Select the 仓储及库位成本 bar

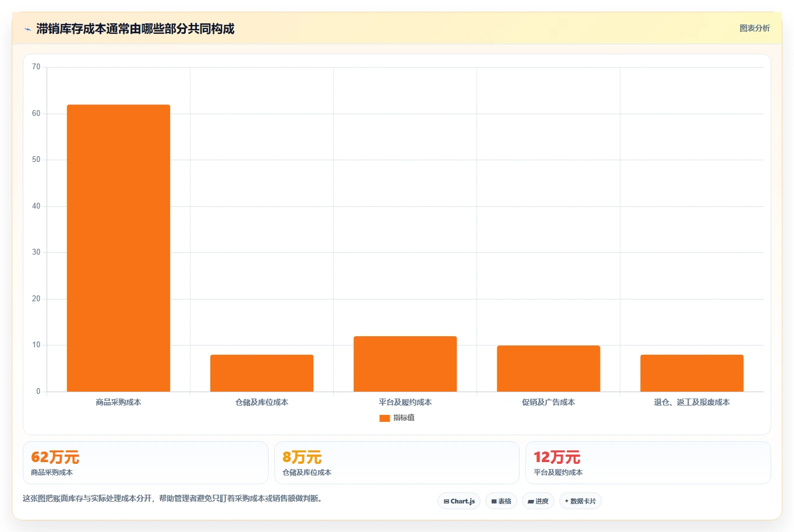(262, 373)
